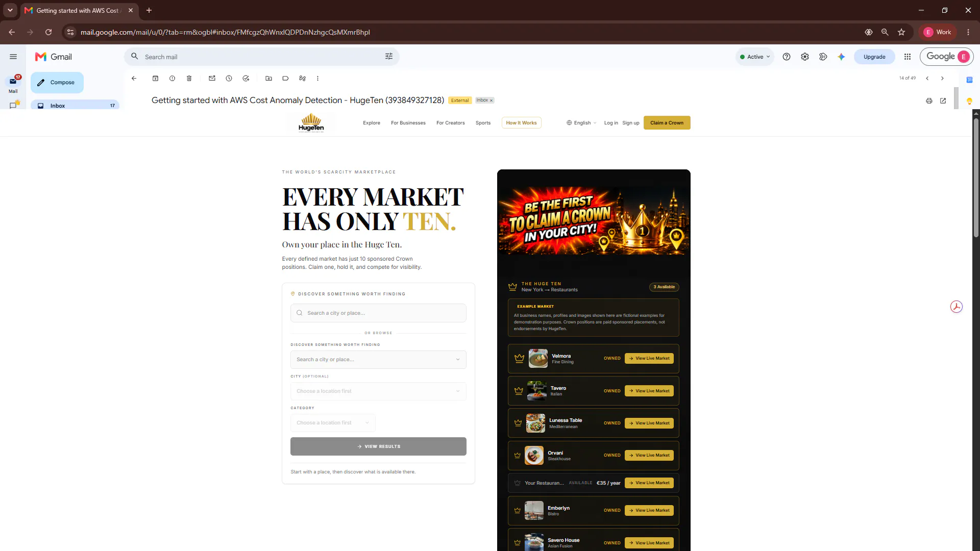Snooze this email

[229, 79]
